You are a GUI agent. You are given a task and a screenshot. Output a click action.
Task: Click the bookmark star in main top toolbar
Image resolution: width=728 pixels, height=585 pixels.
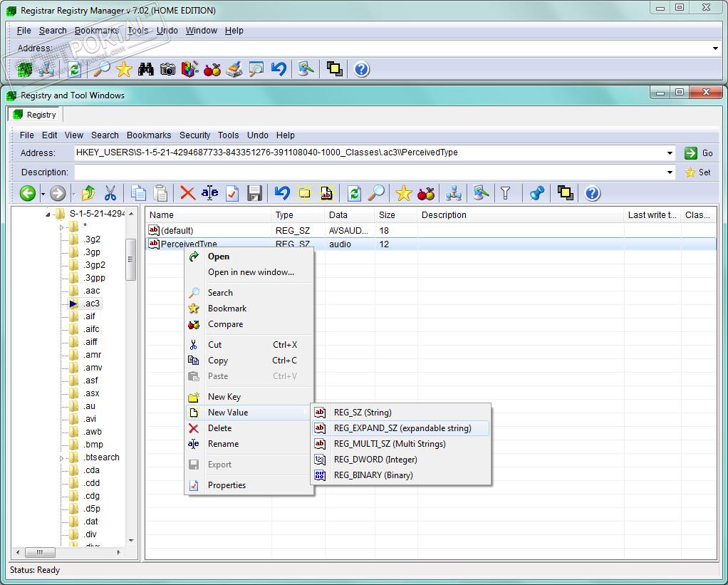coord(124,70)
